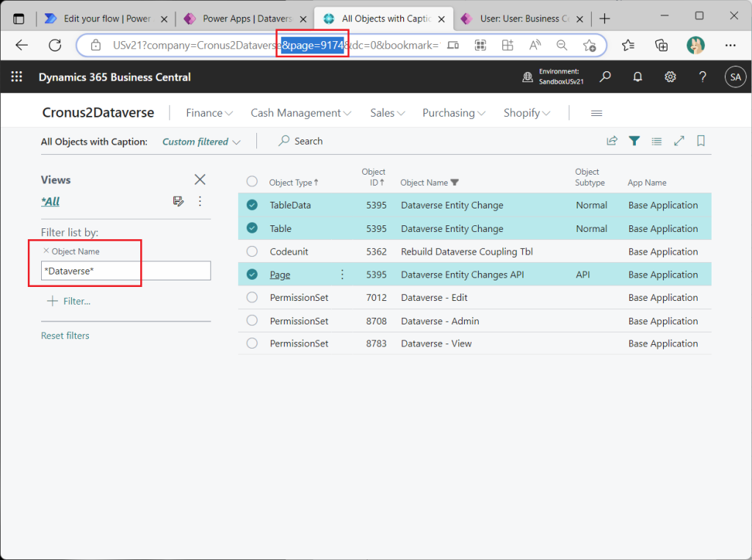The height and width of the screenshot is (560, 752).
Task: Click the share page icon
Action: pyautogui.click(x=612, y=141)
